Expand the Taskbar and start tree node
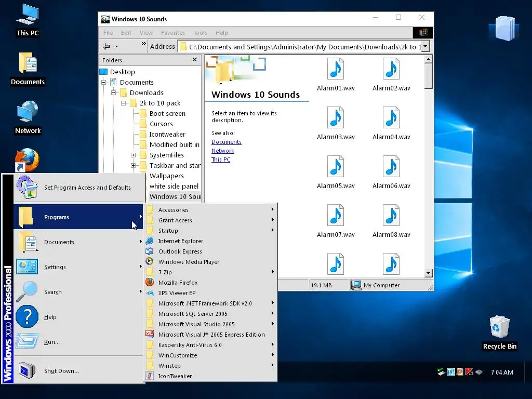Image resolution: width=532 pixels, height=399 pixels. [134, 166]
